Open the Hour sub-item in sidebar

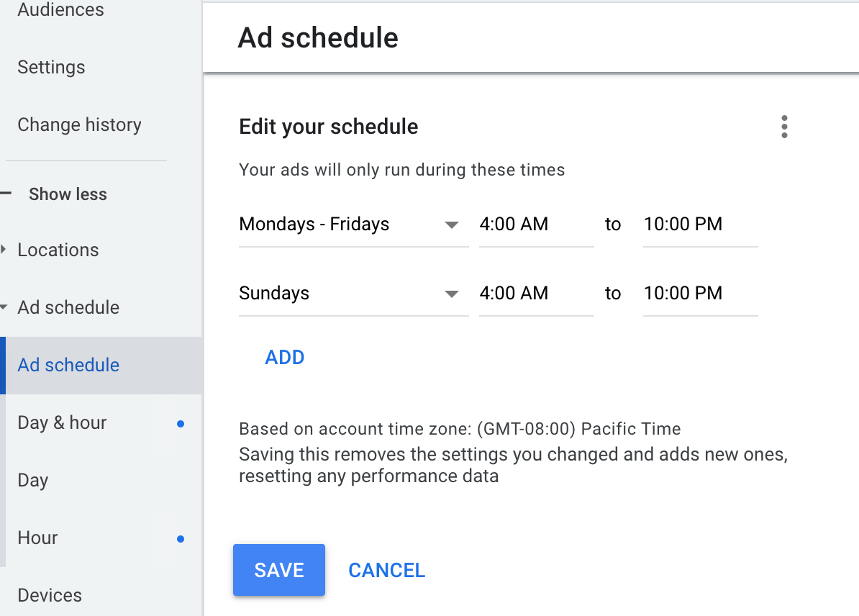pyautogui.click(x=37, y=538)
